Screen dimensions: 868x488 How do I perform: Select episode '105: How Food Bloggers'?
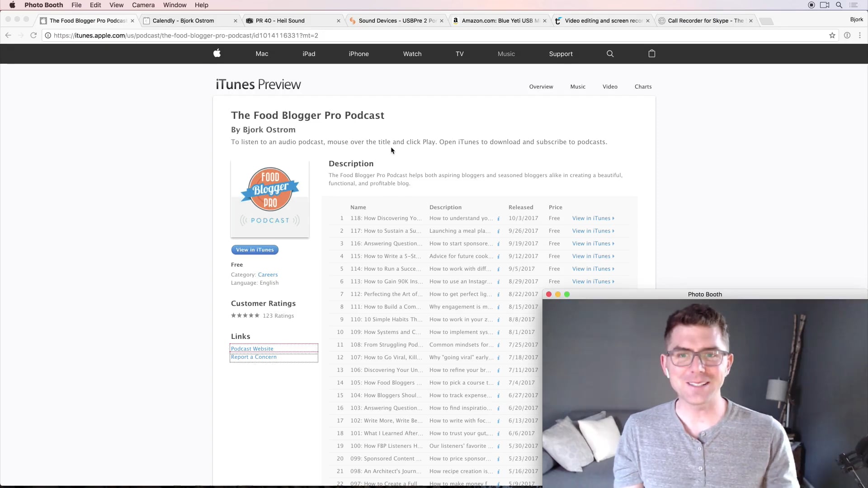point(386,383)
